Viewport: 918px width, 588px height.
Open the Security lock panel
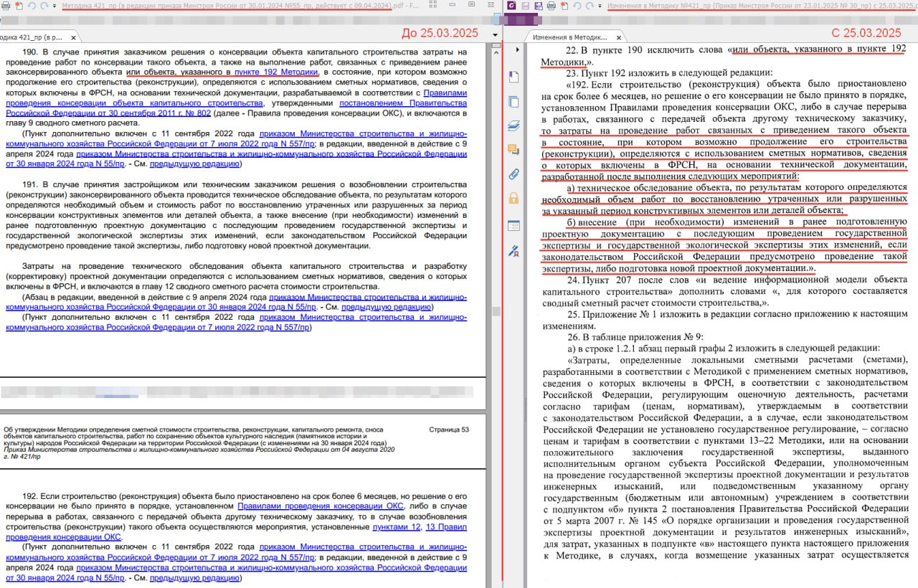(514, 198)
